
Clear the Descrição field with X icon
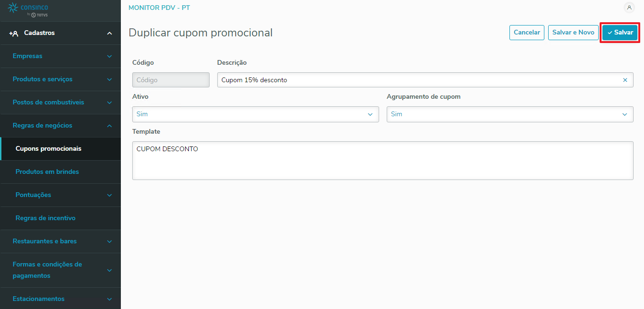tap(625, 80)
